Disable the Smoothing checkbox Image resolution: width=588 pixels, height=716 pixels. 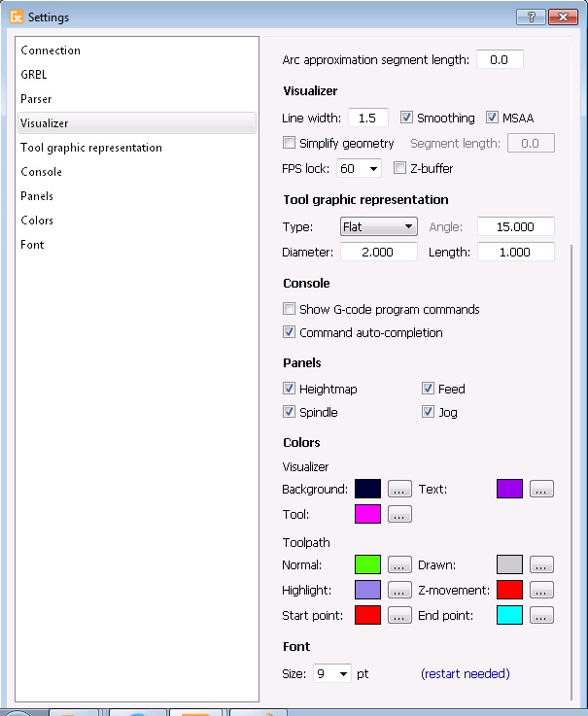[x=407, y=118]
